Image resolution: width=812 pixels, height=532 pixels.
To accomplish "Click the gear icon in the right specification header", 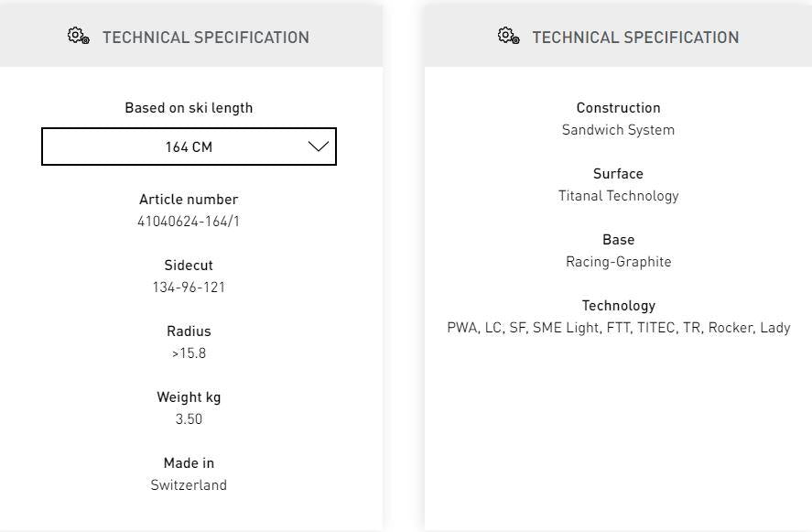I will [x=509, y=37].
